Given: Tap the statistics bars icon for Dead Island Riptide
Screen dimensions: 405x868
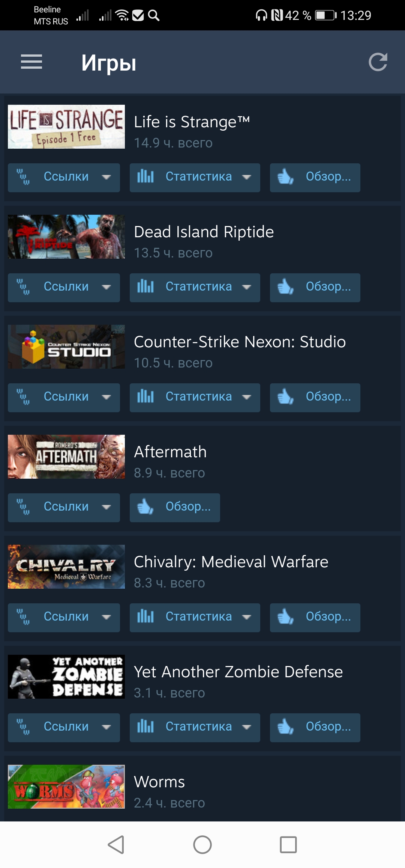Looking at the screenshot, I should click(x=145, y=287).
